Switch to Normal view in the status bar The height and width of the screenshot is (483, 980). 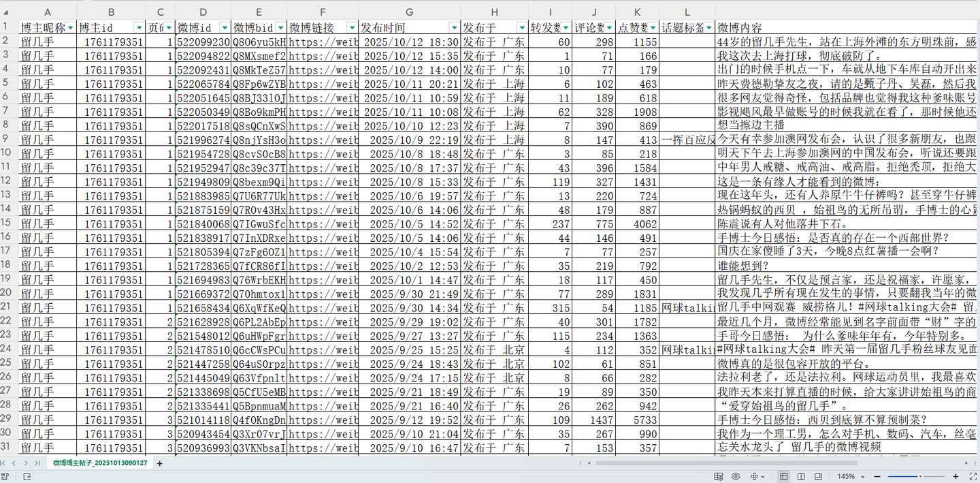[784, 476]
